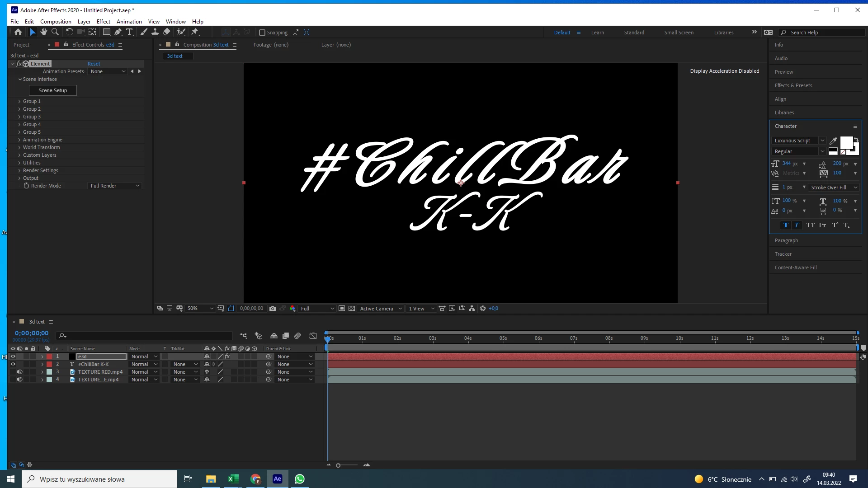Select the Puppet Pin tool
Viewport: 868px width, 488px height.
click(195, 32)
